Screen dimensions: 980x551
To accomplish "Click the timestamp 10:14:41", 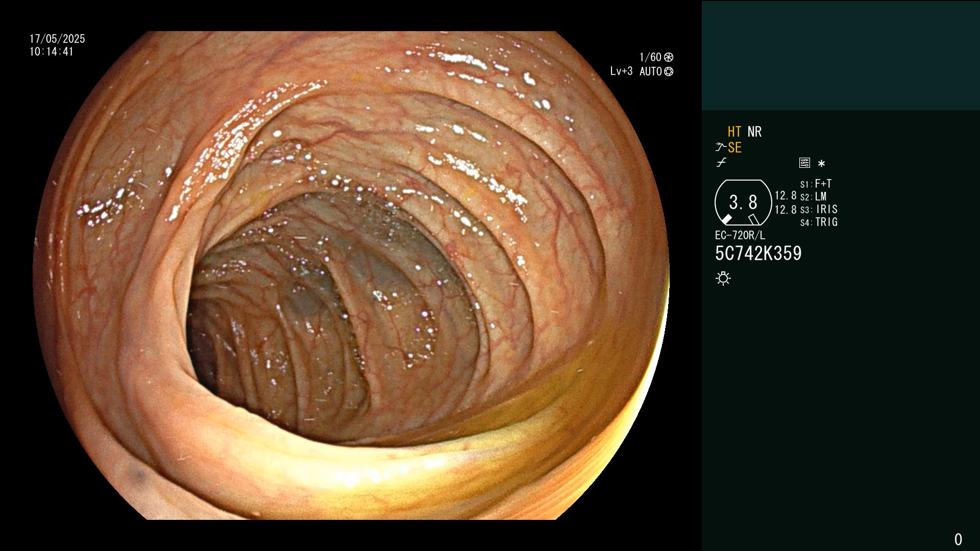I will point(52,52).
